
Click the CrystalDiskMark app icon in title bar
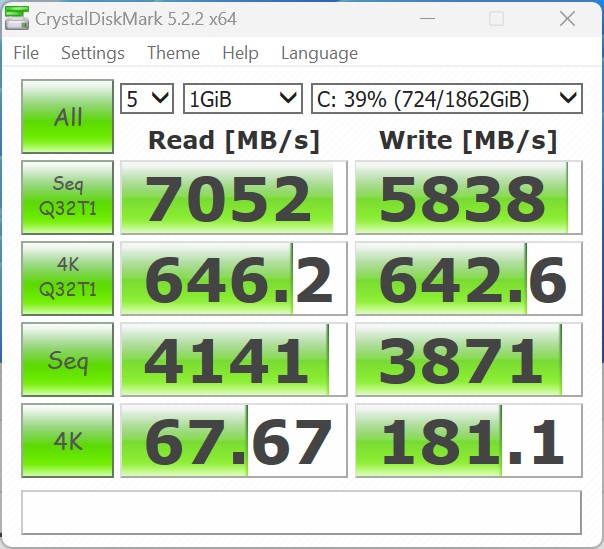(17, 18)
